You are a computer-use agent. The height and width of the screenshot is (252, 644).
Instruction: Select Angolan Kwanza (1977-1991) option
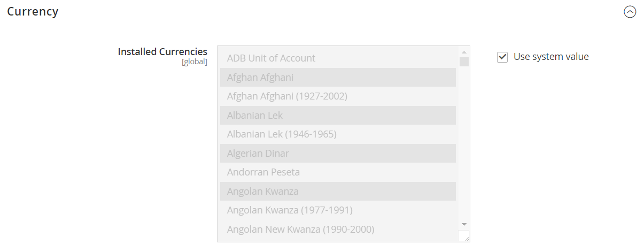click(x=338, y=210)
